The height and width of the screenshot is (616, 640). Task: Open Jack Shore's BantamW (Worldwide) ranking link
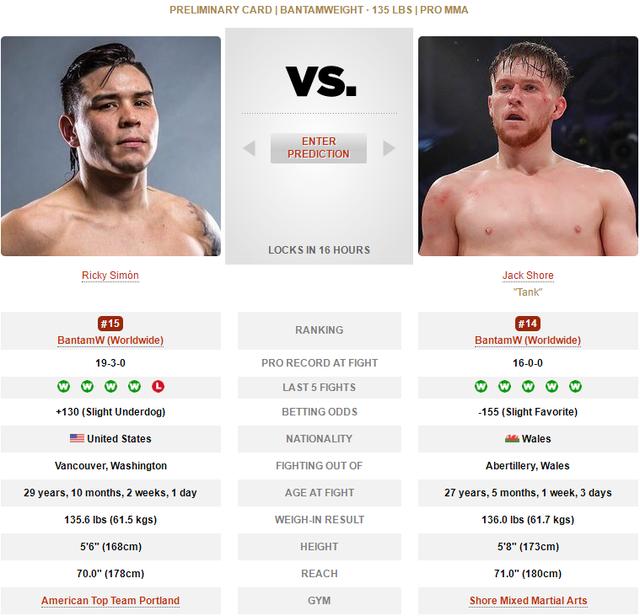(528, 340)
